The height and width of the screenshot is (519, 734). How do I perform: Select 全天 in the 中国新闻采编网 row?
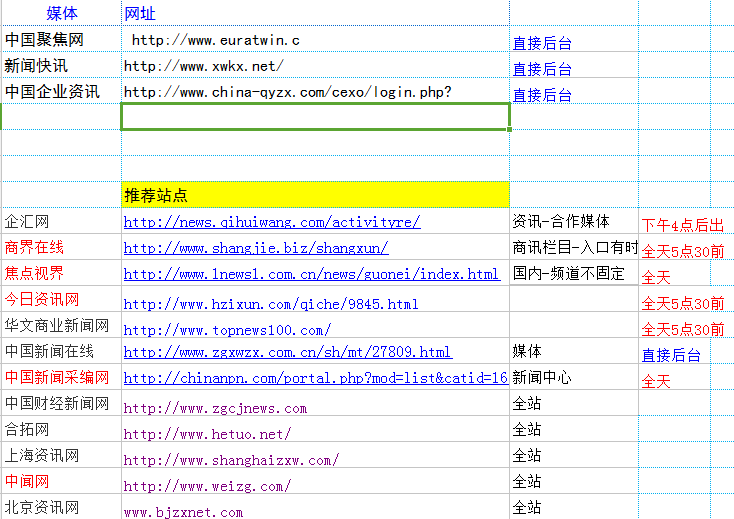point(675,377)
